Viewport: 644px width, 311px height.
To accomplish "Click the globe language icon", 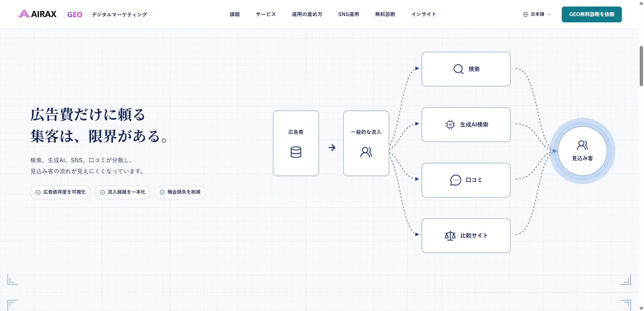I will coord(526,14).
